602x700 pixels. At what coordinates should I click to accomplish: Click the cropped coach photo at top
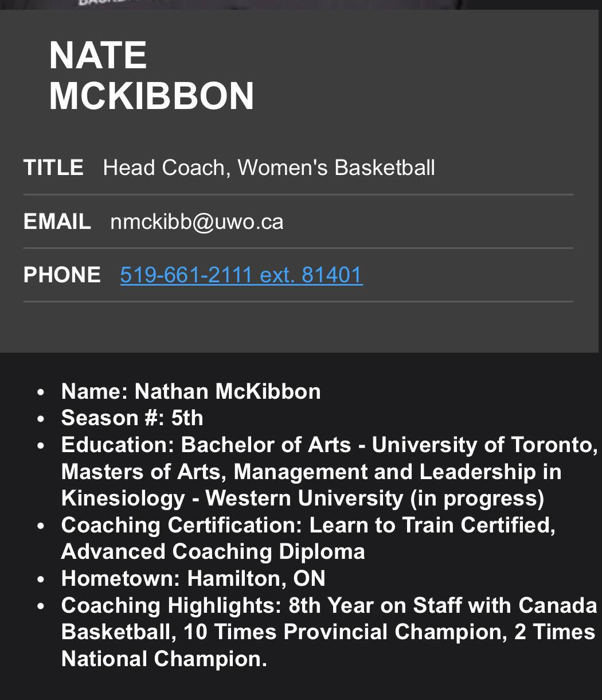(301, 4)
